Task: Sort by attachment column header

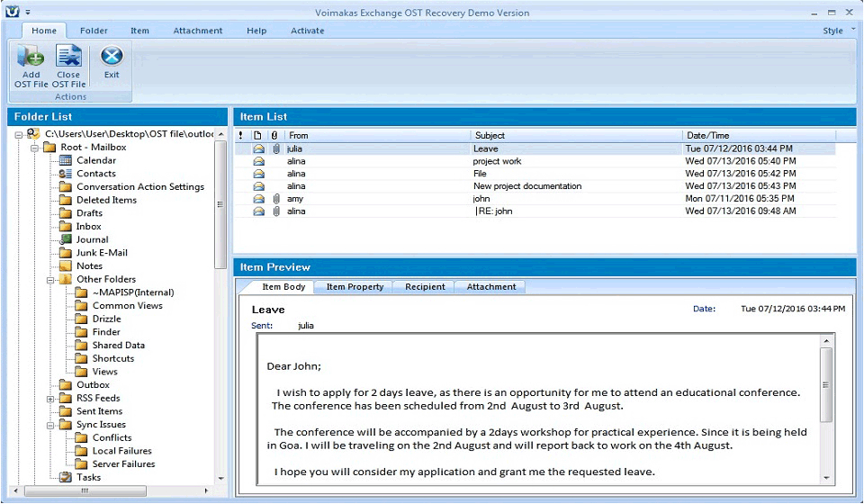Action: click(274, 136)
